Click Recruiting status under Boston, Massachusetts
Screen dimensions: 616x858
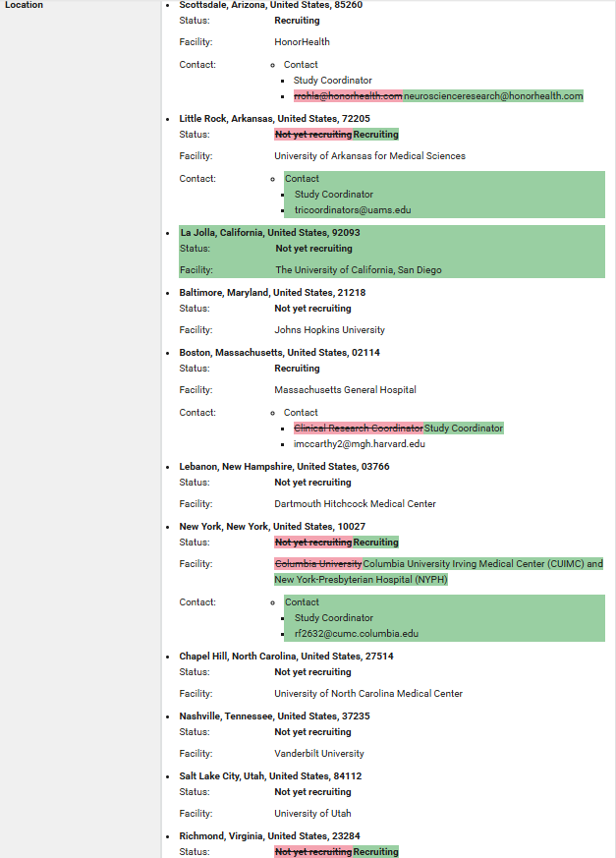click(297, 369)
